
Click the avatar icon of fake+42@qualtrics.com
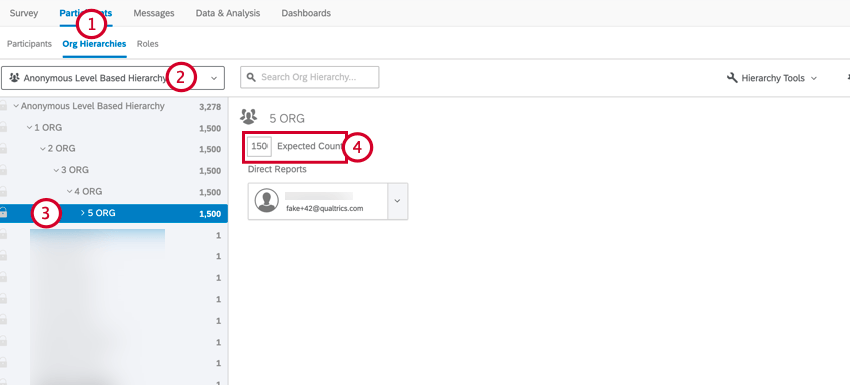pos(266,201)
